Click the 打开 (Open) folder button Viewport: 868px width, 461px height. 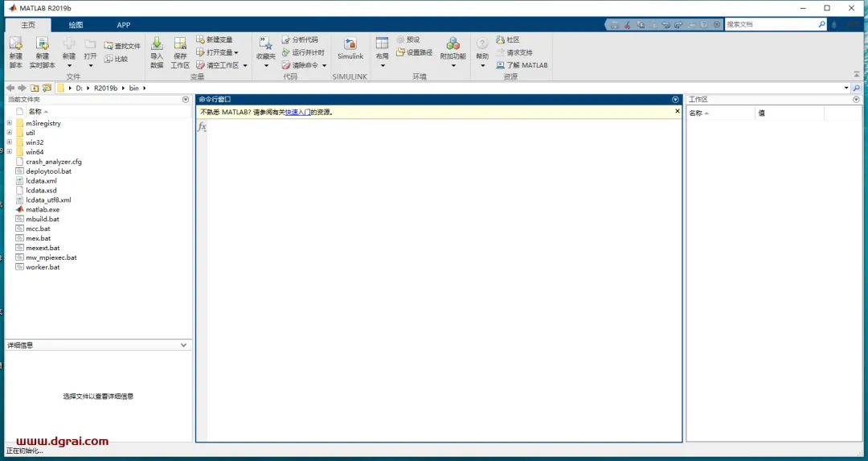tap(90, 52)
